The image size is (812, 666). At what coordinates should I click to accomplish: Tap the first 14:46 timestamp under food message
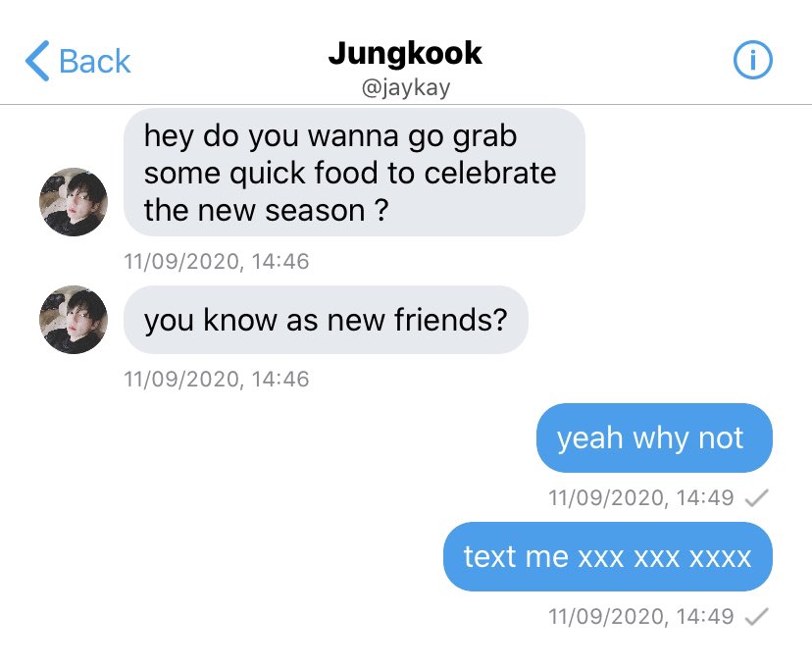coord(217,262)
